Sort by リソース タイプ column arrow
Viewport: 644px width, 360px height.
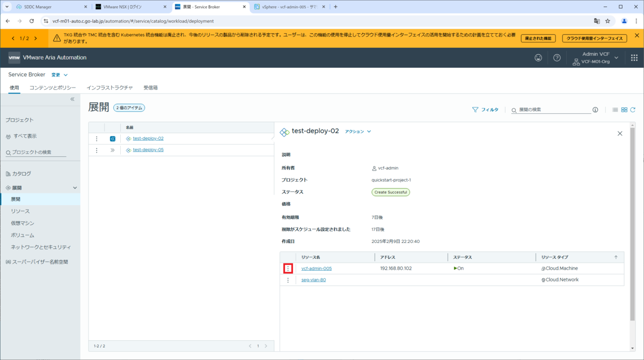tap(616, 257)
